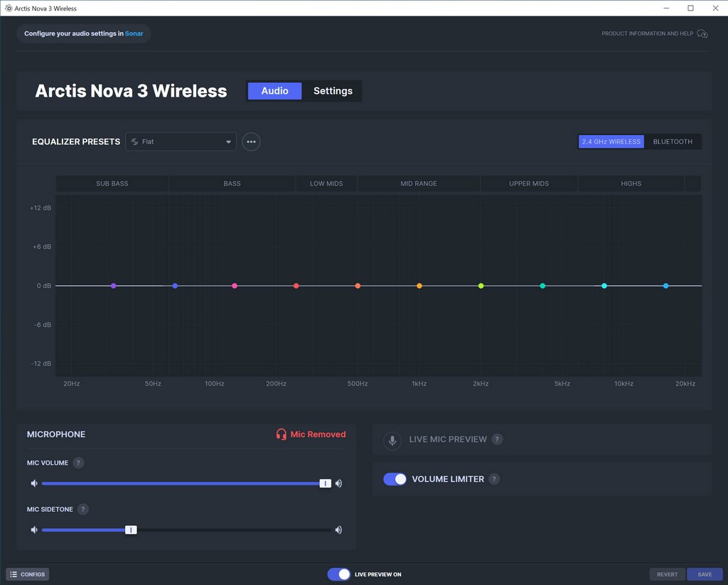Expand the Flat equalizer presets dropdown

[181, 141]
